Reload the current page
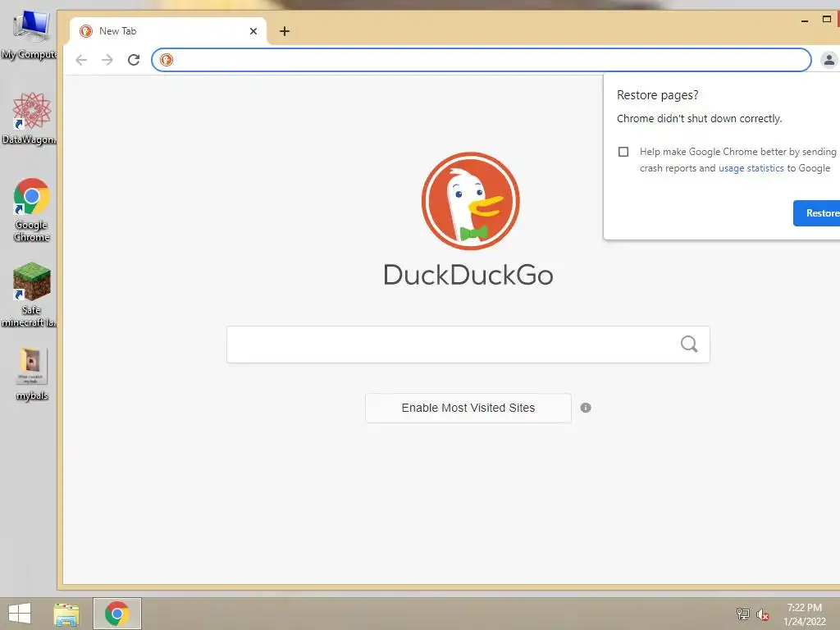The image size is (840, 630). 134,60
